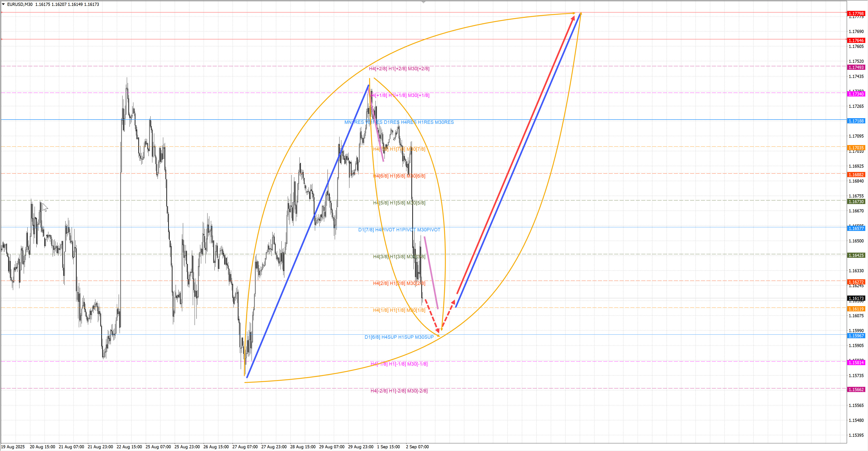
Task: Click the 'H4[1/8] H1[1/8] M30[1/8]' orange label
Action: tap(399, 310)
